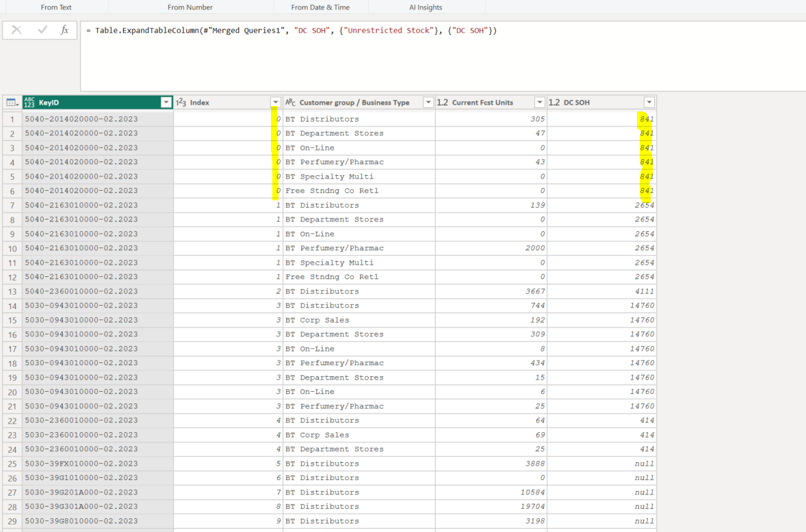Click forecast value 3198 cell
The height and width of the screenshot is (532, 806).
click(x=491, y=521)
